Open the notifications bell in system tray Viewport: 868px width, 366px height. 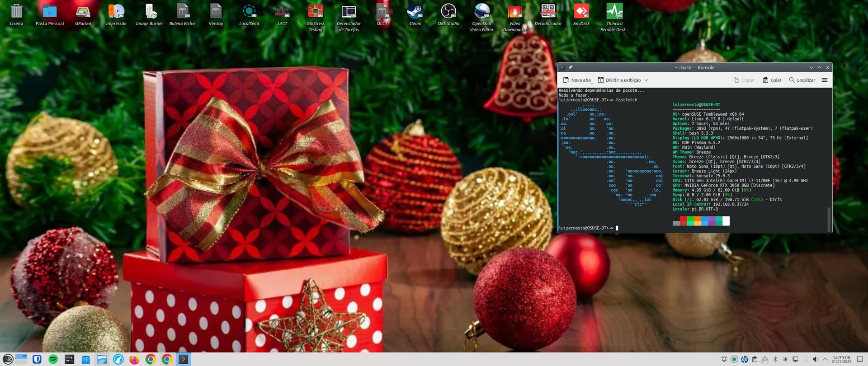(724, 359)
